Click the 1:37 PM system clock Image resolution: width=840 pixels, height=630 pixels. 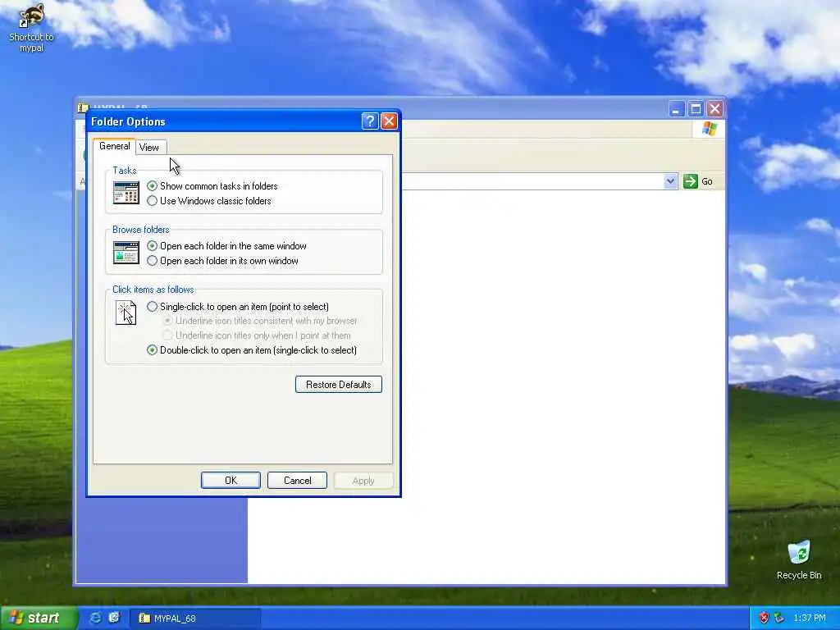coord(809,619)
